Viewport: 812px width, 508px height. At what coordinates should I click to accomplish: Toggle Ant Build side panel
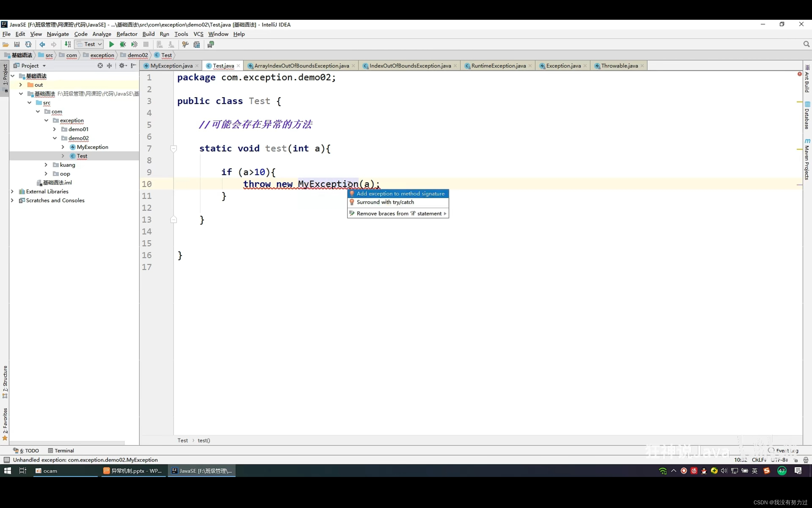point(807,79)
